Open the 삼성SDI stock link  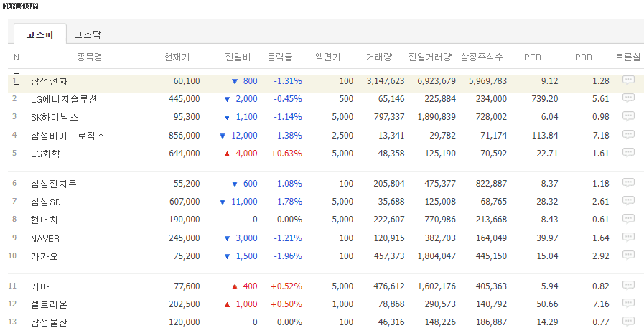pyautogui.click(x=47, y=202)
